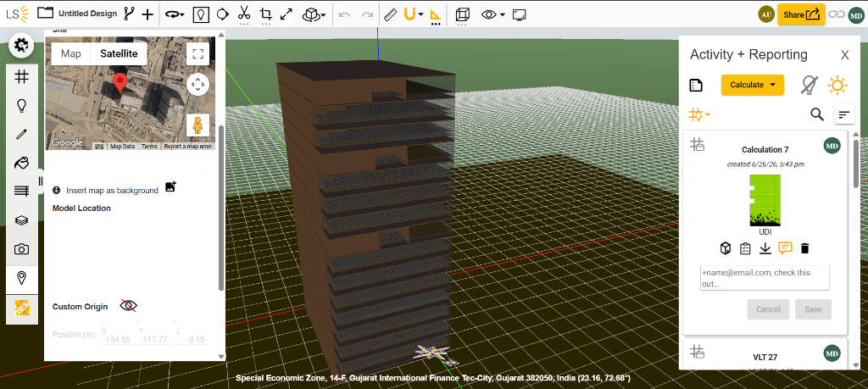Click the insert map image icon

(x=170, y=186)
